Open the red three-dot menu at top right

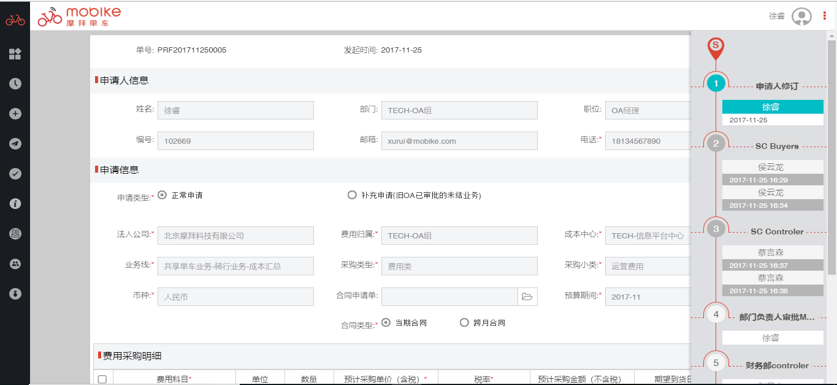coord(825,17)
